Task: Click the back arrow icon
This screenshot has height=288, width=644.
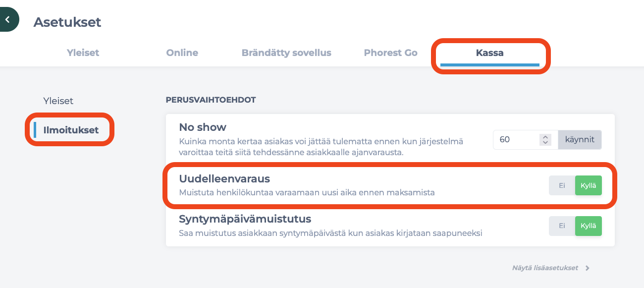Action: (x=7, y=20)
